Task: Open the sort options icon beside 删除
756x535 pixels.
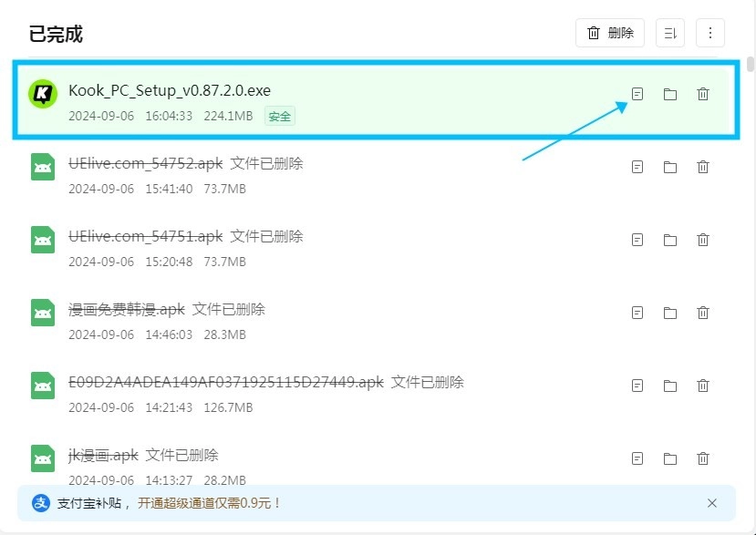Action: [670, 33]
